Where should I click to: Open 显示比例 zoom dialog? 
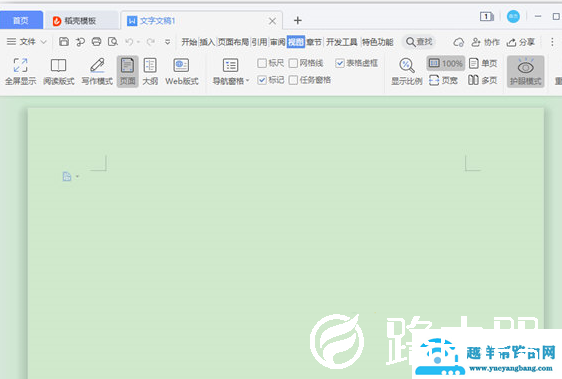(x=406, y=72)
